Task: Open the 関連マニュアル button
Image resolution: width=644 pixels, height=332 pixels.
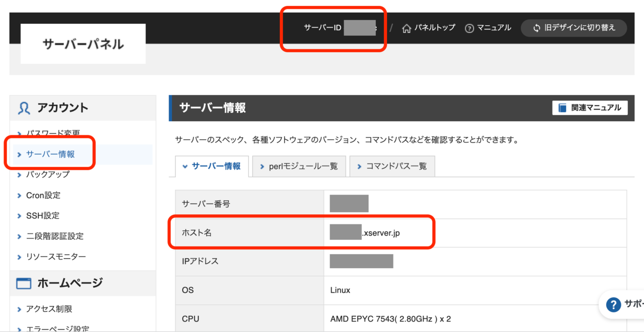Action: pyautogui.click(x=590, y=108)
